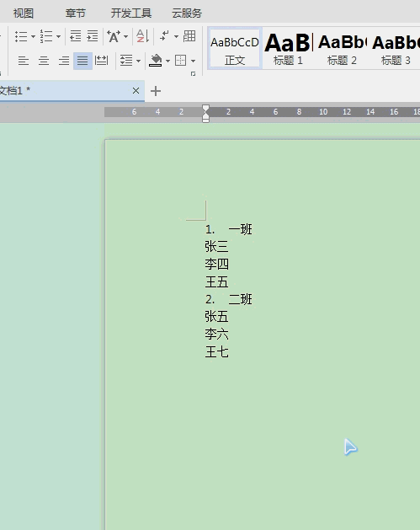Select the 正文 style
Screen dimensions: 420x530
pyautogui.click(x=235, y=48)
